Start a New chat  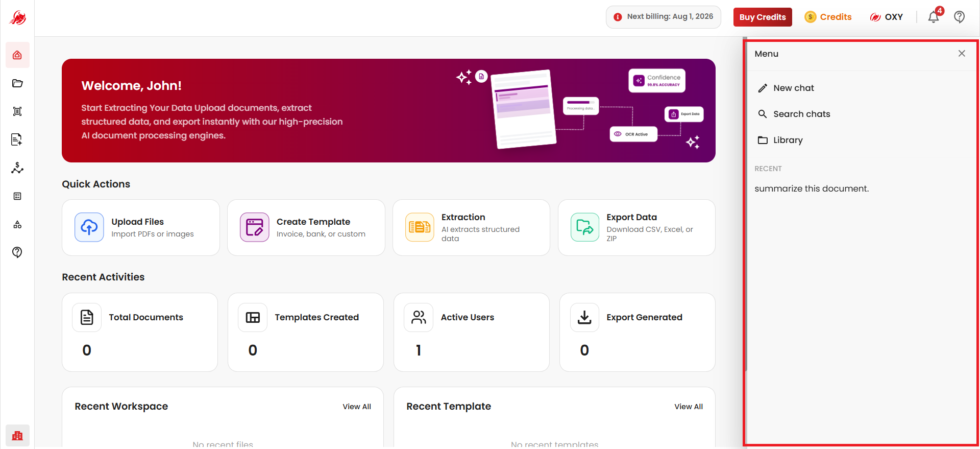[794, 88]
